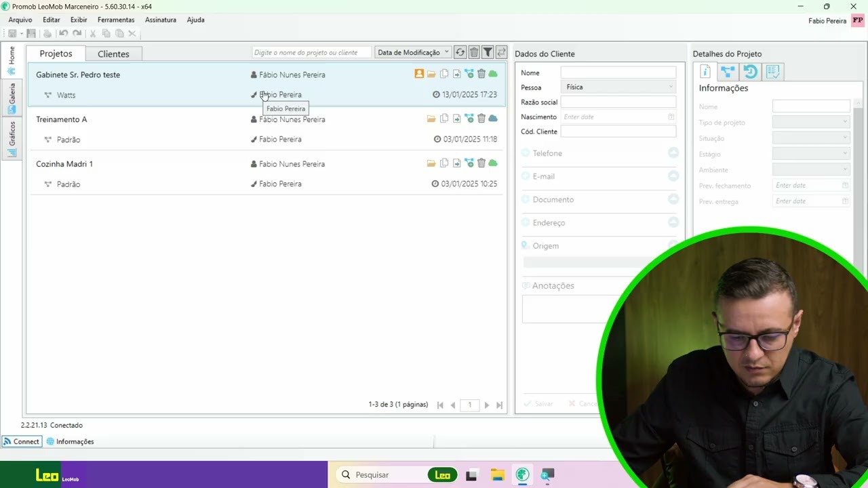Open the Assinatura menu
868x488 pixels.
point(161,20)
